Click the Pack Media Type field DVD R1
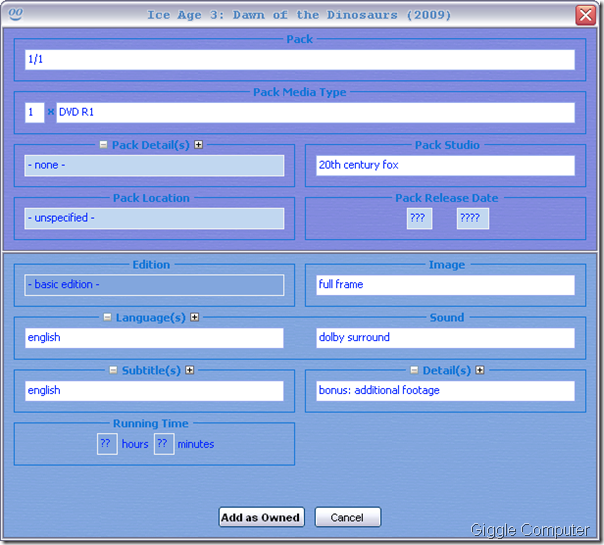This screenshot has width=604, height=545. [315, 112]
